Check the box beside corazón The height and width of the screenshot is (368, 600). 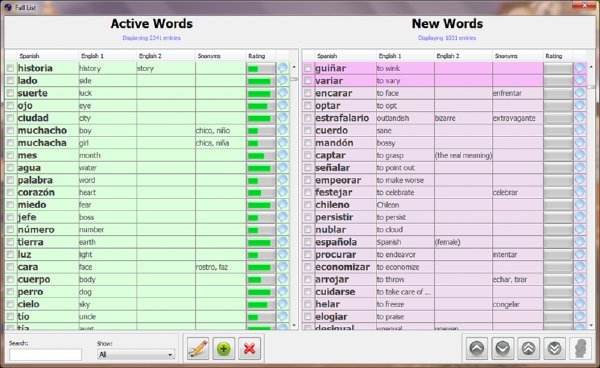10,192
